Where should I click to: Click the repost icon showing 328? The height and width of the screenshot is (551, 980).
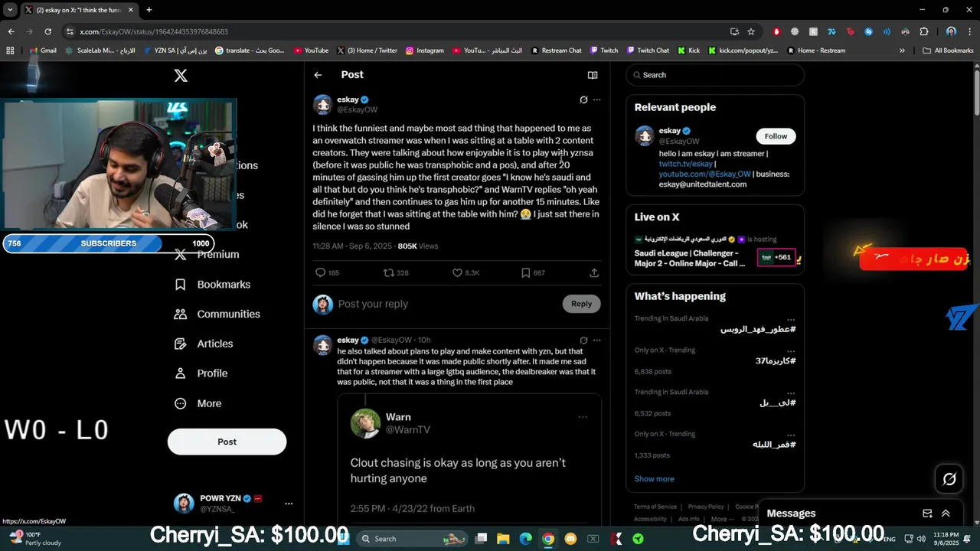389,272
